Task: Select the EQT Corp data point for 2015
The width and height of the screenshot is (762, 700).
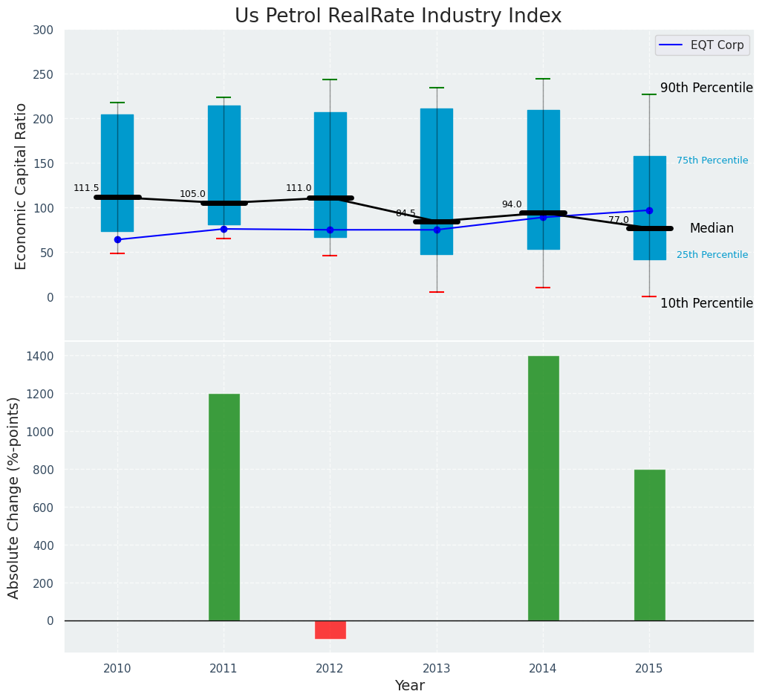Action: (649, 210)
